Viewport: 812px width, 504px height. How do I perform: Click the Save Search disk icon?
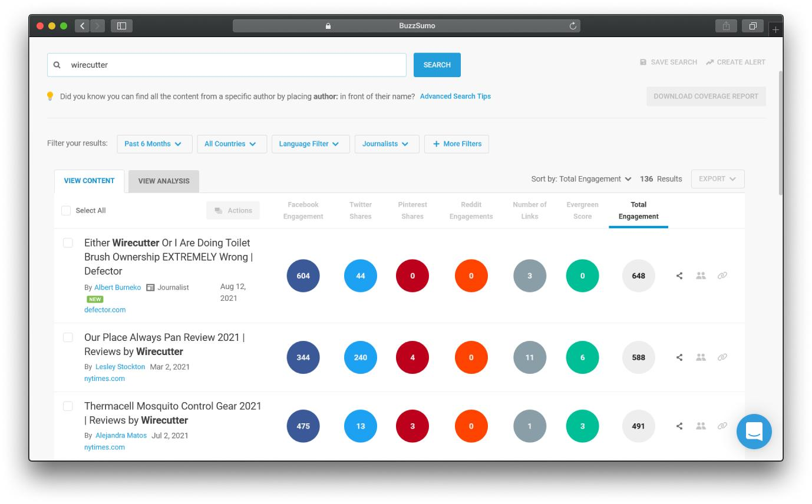(x=643, y=62)
